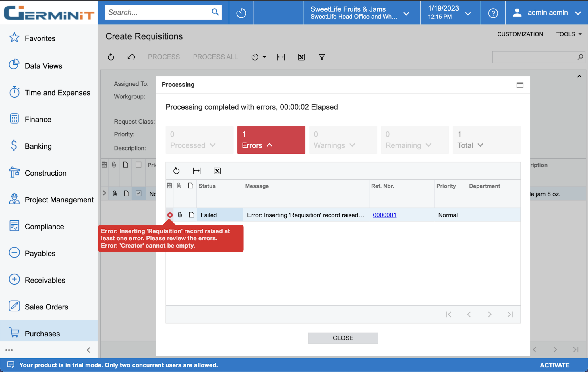The height and width of the screenshot is (372, 588).
Task: Open the TOOLS menu
Action: pos(569,34)
